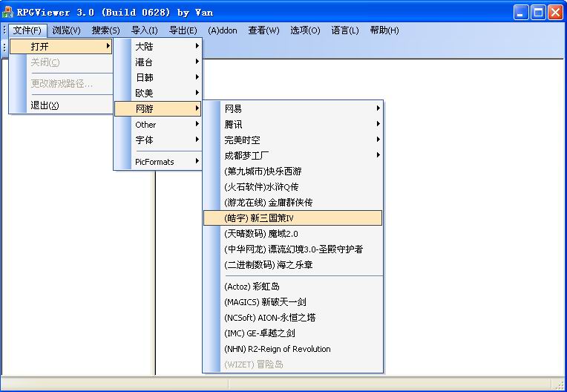This screenshot has width=567, height=392.
Task: Expand the Other submenu
Action: pos(157,125)
